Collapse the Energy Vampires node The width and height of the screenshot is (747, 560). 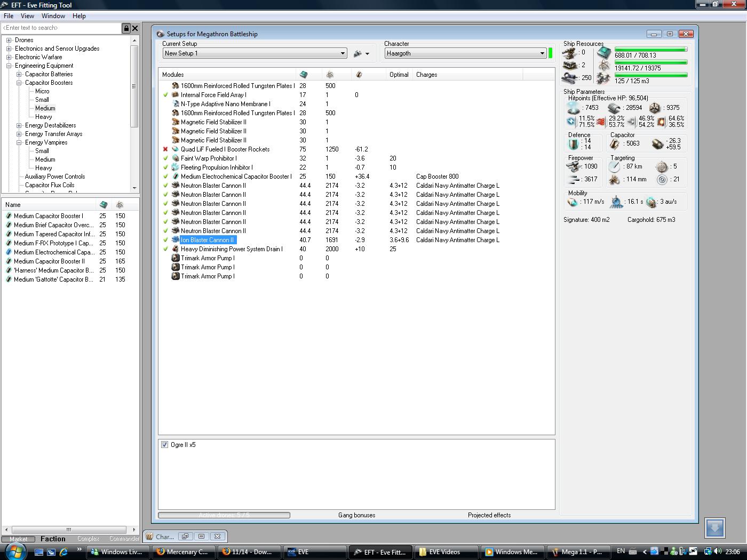(19, 142)
